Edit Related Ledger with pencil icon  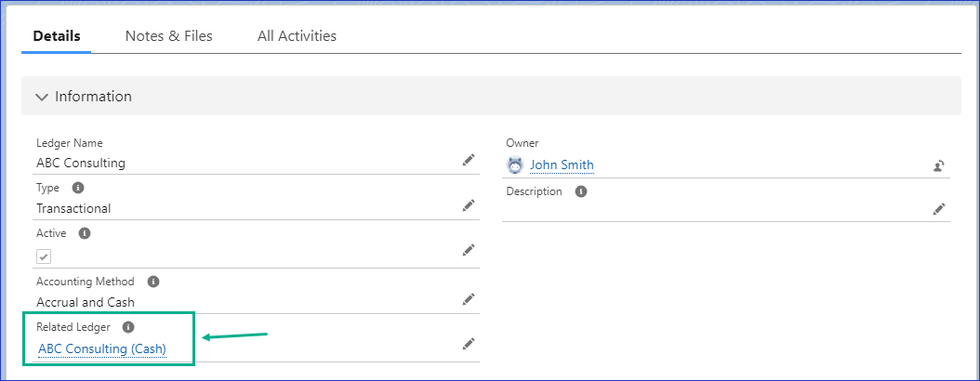click(469, 345)
